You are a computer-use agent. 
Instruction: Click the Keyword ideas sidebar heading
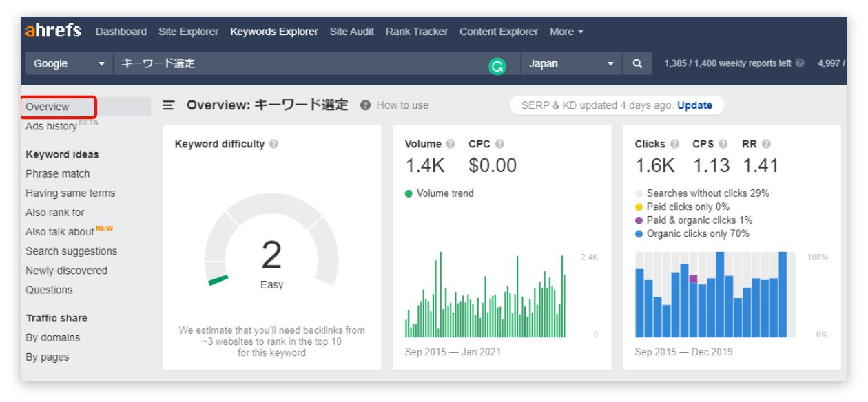coord(62,154)
